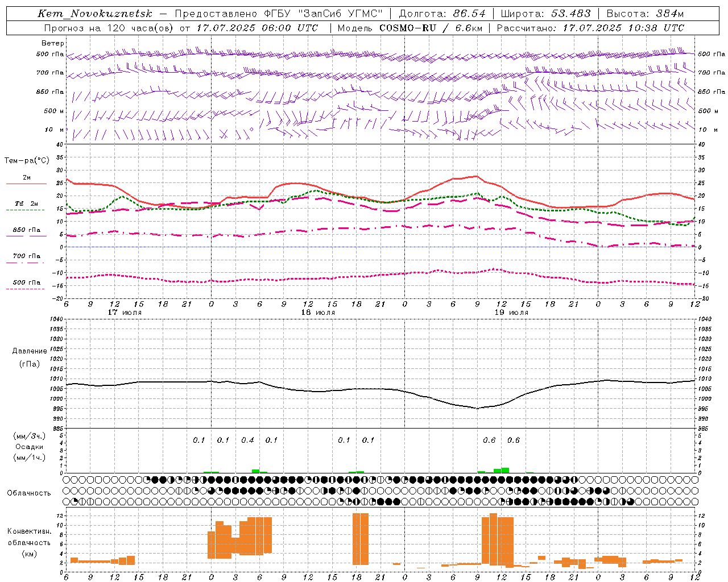This screenshot has width=728, height=582.
Task: Click the 19 июля date label
Action: (x=511, y=313)
